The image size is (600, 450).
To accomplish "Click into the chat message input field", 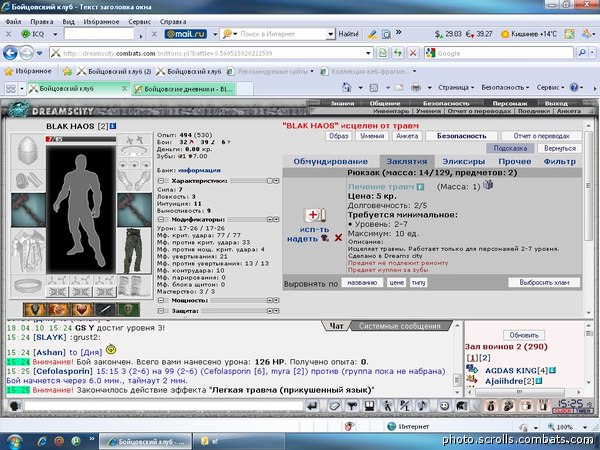I will (x=163, y=406).
